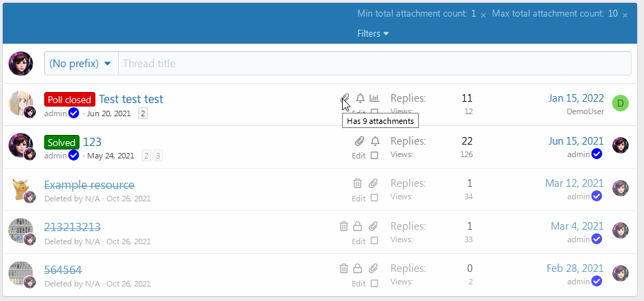Image resolution: width=644 pixels, height=301 pixels.
Task: Click into the Thread title field
Action: 373,64
